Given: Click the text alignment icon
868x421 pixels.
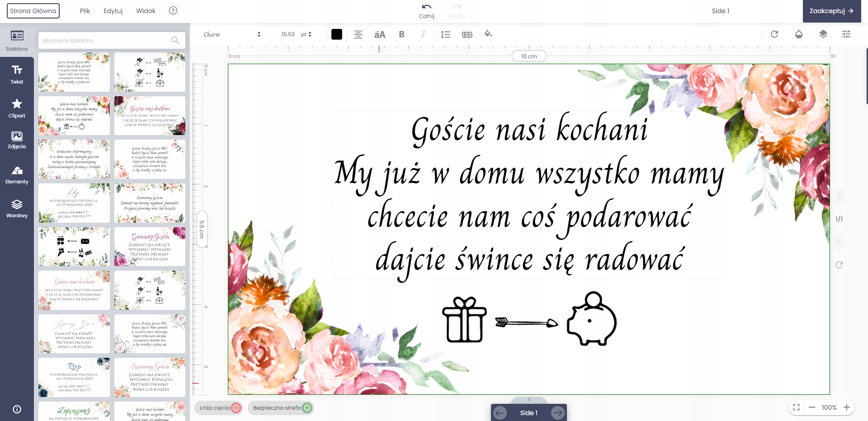Looking at the screenshot, I should (x=358, y=34).
